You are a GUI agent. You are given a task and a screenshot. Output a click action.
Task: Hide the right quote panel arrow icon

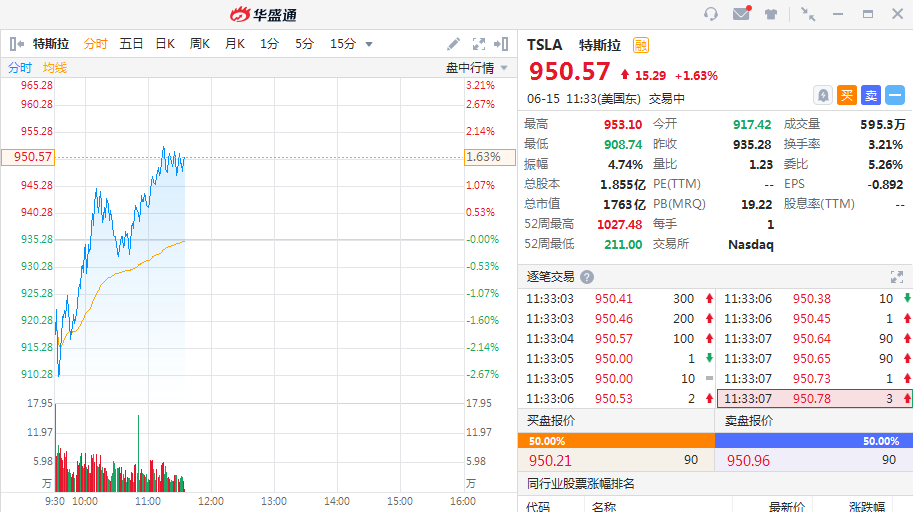click(x=502, y=44)
